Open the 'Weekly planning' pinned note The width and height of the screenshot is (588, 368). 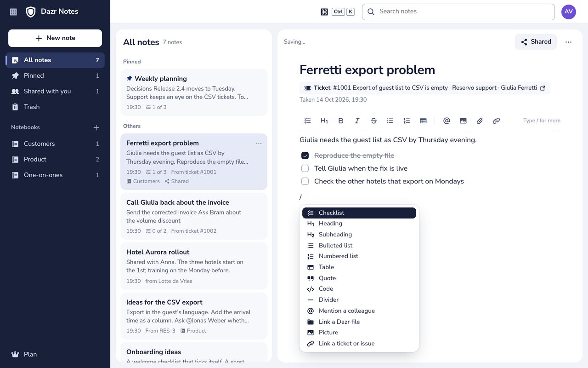[x=194, y=92]
